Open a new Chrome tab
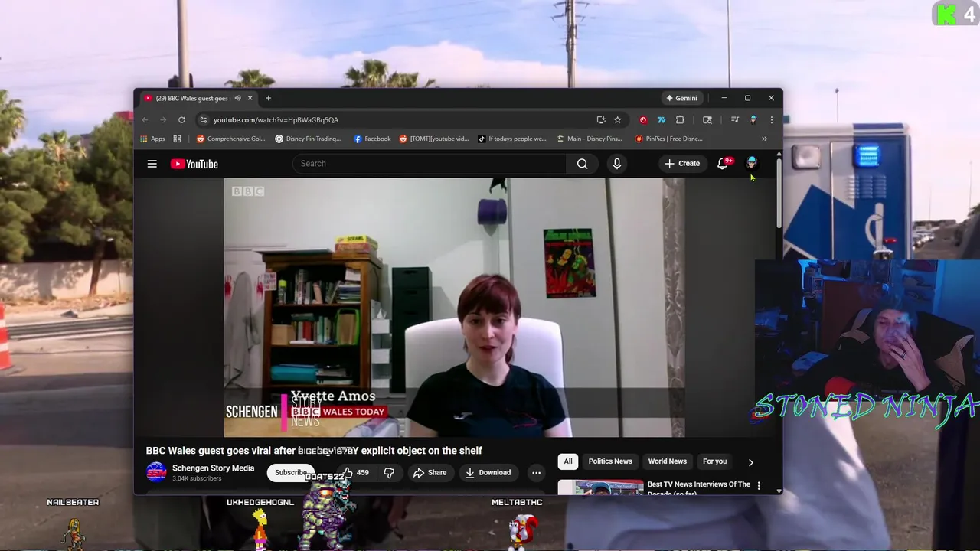The width and height of the screenshot is (980, 551). [268, 98]
